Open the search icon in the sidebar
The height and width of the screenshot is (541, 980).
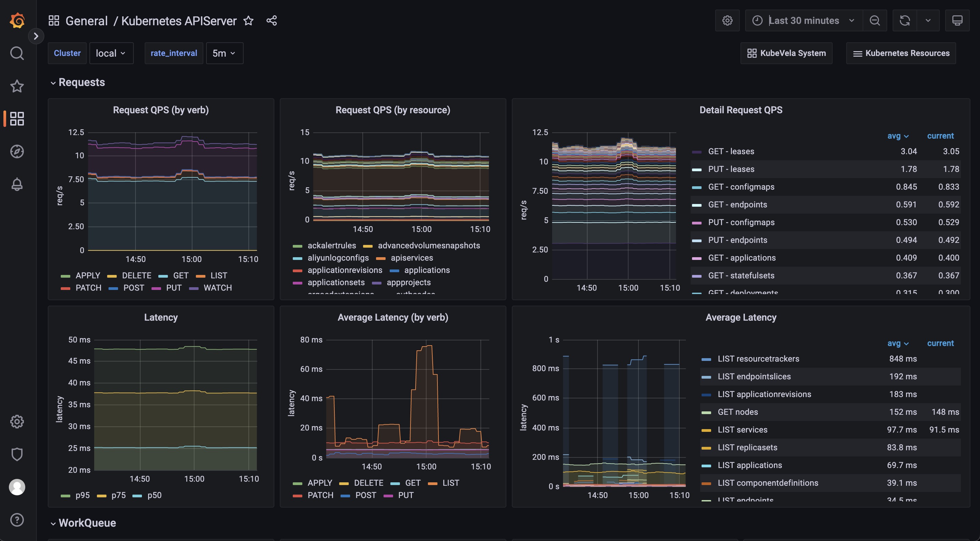tap(17, 53)
